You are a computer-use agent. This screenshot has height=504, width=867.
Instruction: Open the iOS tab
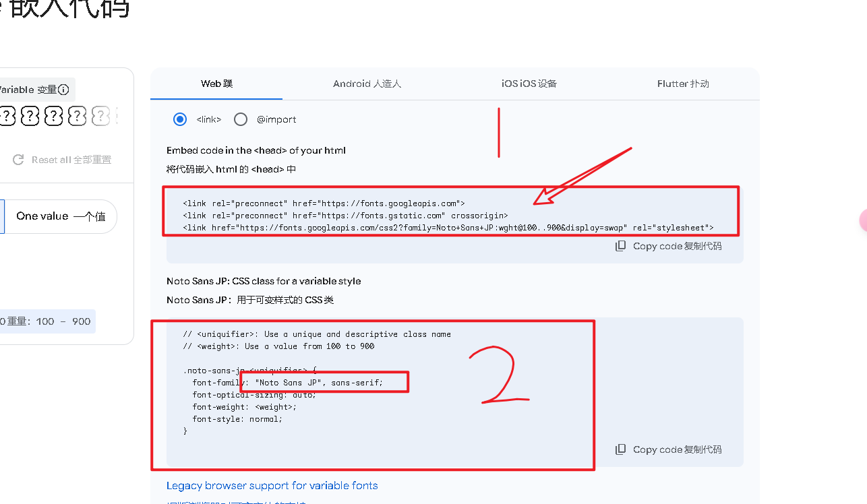click(x=529, y=84)
